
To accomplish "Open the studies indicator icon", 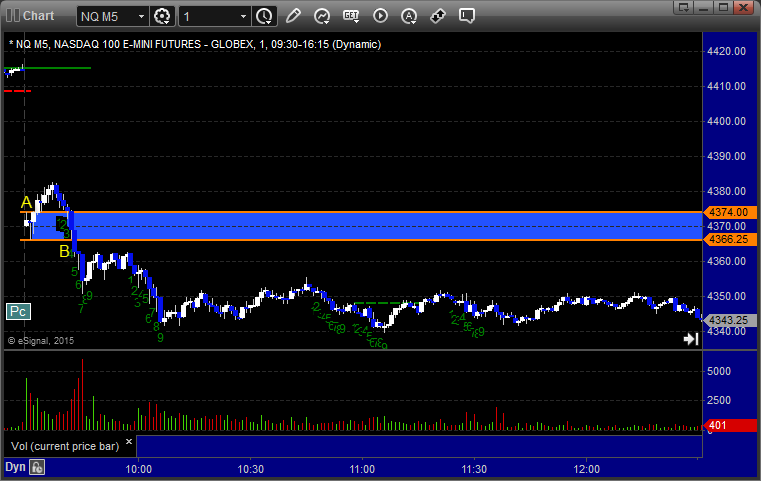I will (322, 16).
